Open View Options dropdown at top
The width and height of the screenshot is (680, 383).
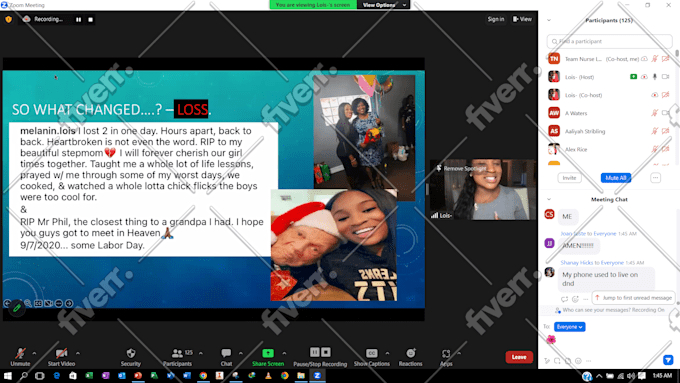(384, 5)
